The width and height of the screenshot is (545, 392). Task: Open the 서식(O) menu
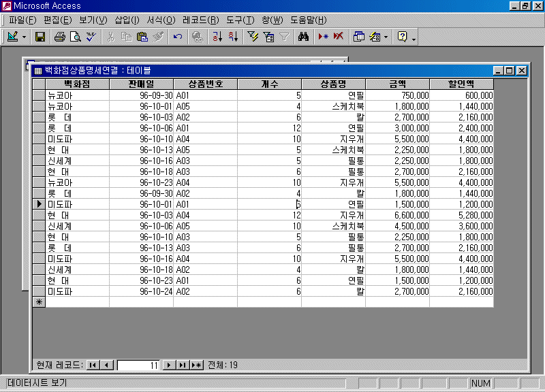click(161, 20)
